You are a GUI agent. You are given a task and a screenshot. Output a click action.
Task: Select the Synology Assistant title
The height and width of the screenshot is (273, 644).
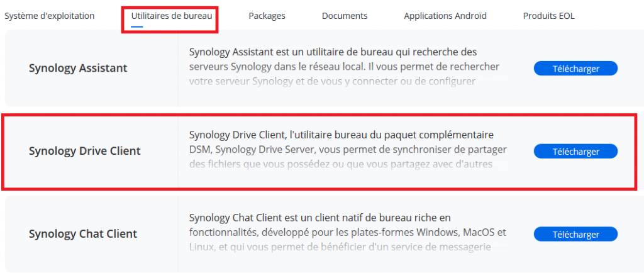point(78,68)
